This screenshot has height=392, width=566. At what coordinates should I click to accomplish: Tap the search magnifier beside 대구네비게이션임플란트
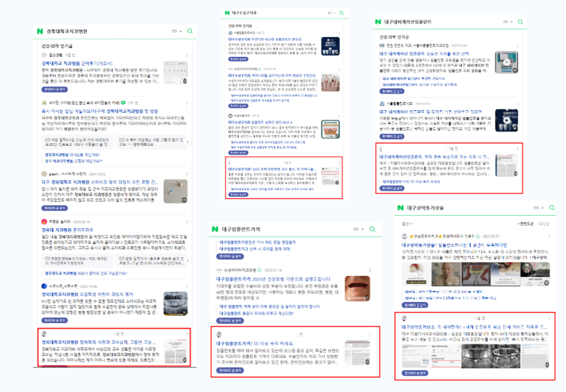[x=520, y=22]
